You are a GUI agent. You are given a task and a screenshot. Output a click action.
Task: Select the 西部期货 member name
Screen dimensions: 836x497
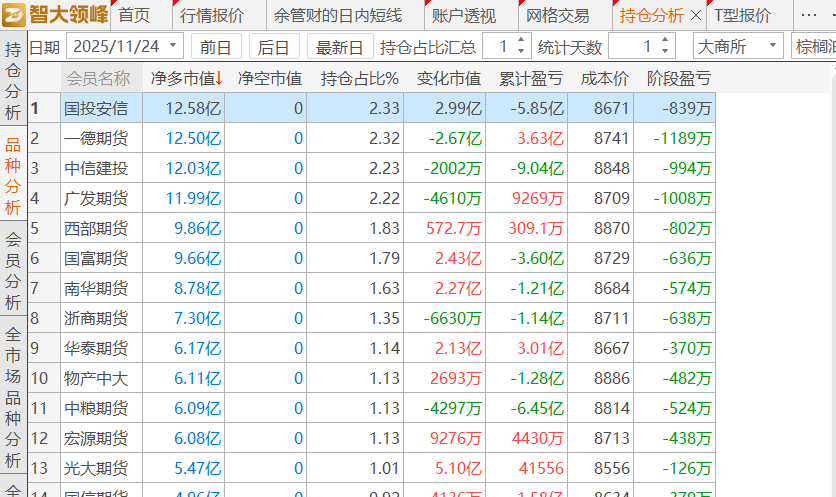pos(96,228)
